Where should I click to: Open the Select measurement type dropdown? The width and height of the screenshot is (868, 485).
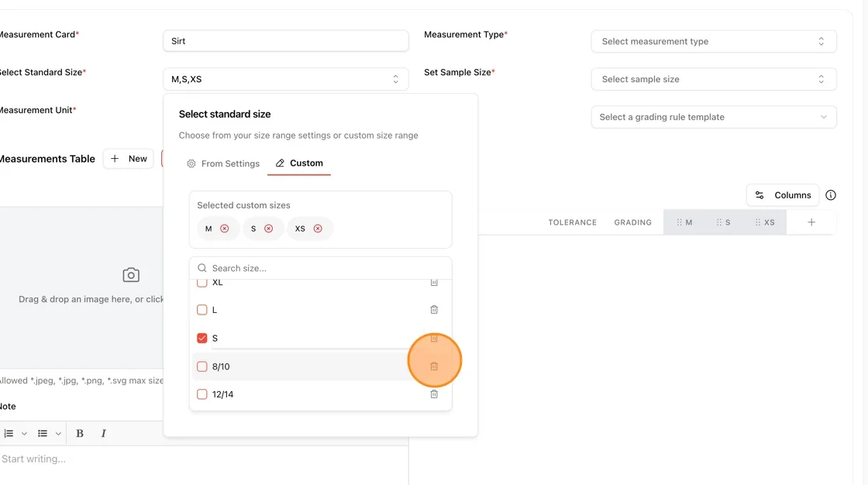(x=714, y=42)
